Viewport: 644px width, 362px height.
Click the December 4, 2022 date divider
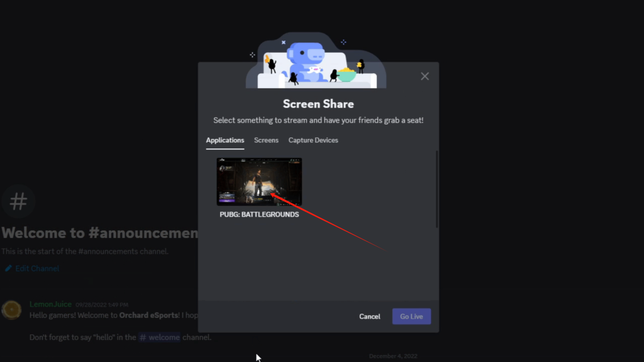coord(393,356)
